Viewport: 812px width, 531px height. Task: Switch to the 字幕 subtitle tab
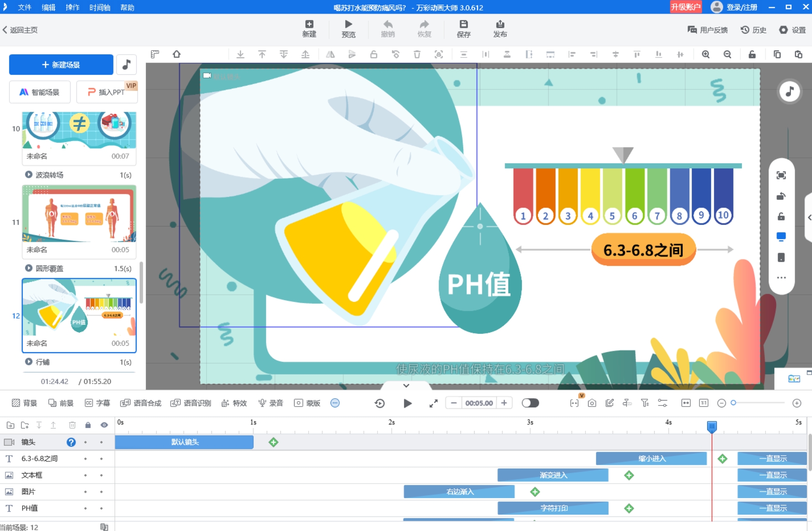(x=98, y=403)
